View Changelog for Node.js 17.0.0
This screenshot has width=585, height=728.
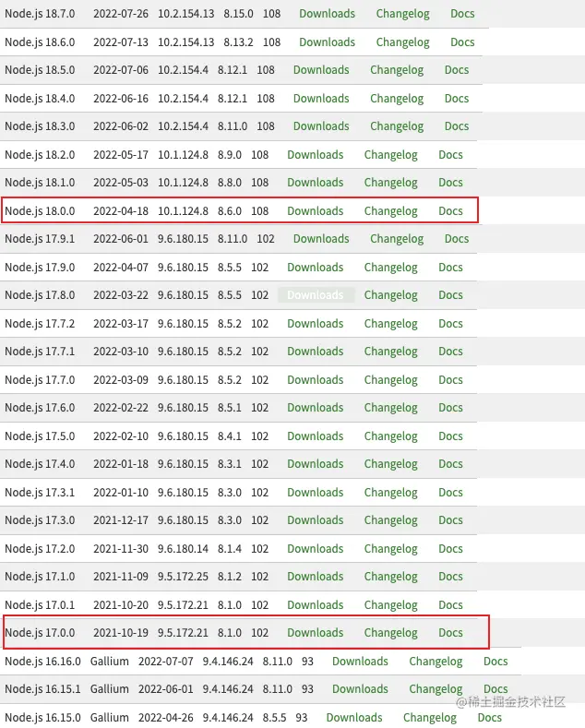coord(390,633)
